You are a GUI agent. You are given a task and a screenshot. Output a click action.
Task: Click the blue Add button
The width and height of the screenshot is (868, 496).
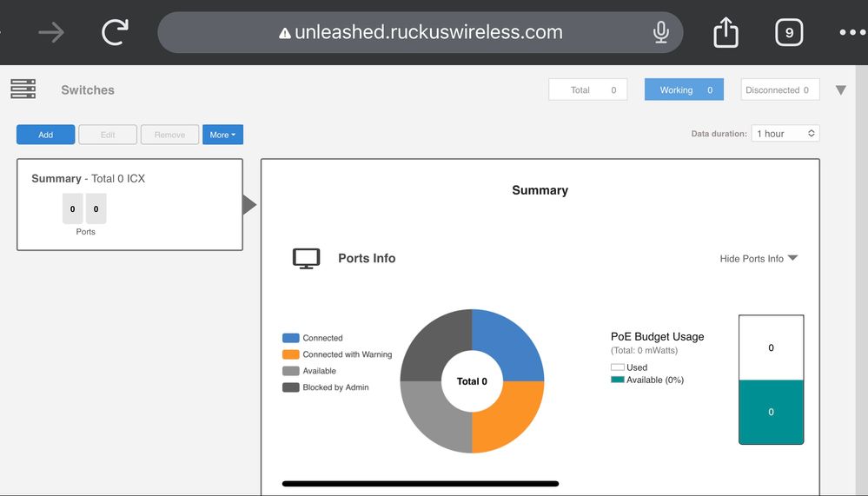tap(45, 135)
